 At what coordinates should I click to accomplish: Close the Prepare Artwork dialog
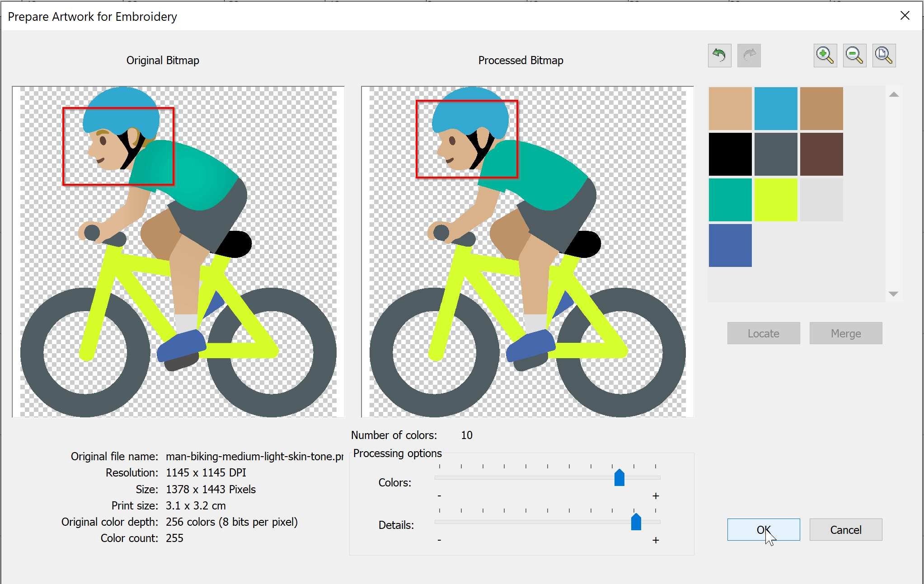[x=905, y=16]
